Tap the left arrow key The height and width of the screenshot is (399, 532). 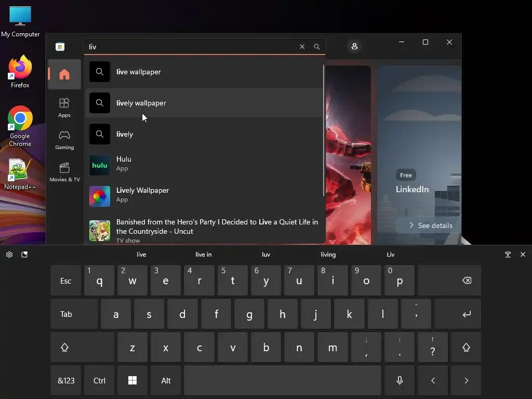click(x=433, y=380)
